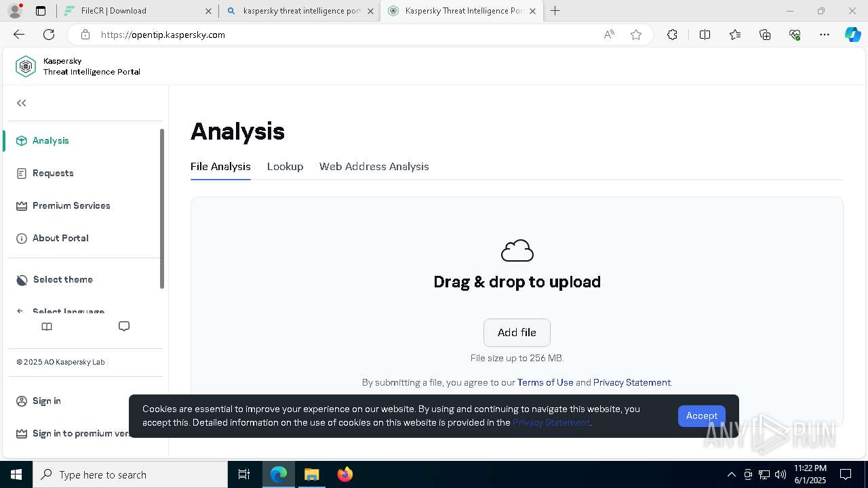The image size is (868, 488).
Task: Add page to favorites star
Action: coord(636,35)
